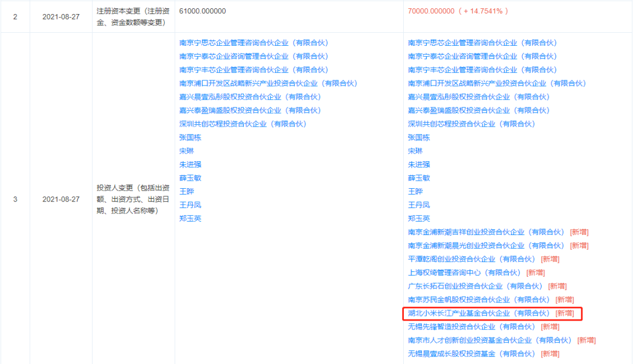
Task: Open 湖北小米长江产业基金合伙企业 link
Action: coord(479,313)
